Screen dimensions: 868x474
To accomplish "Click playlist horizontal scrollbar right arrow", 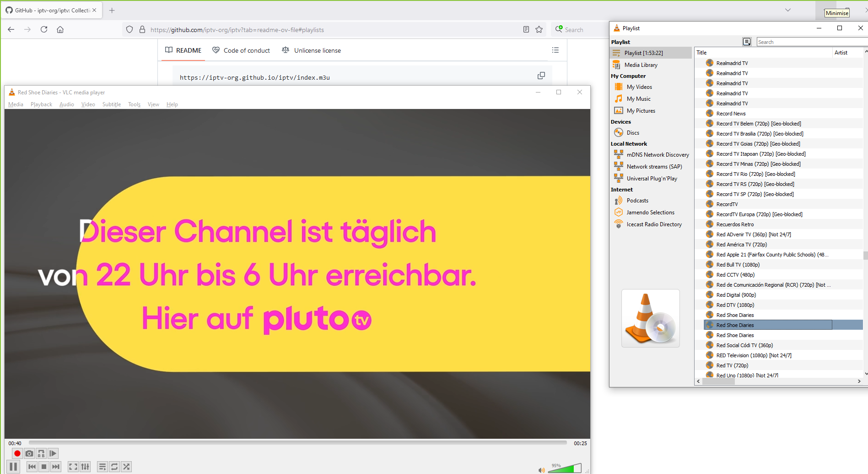I will coord(859,381).
